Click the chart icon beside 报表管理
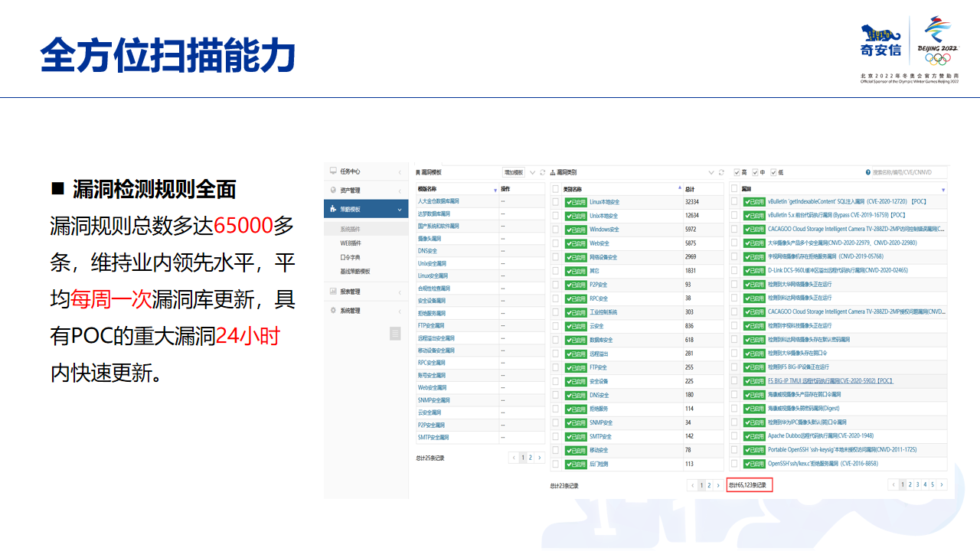 (333, 292)
